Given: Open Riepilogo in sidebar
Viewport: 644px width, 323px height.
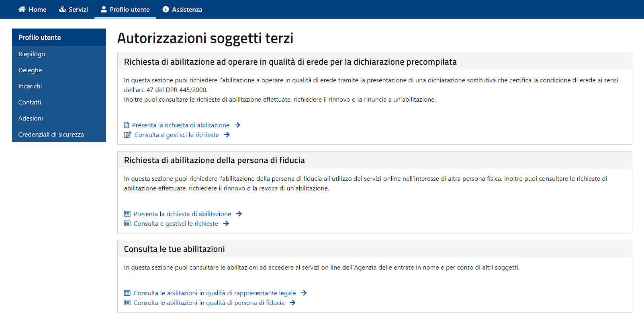Looking at the screenshot, I should pyautogui.click(x=59, y=54).
